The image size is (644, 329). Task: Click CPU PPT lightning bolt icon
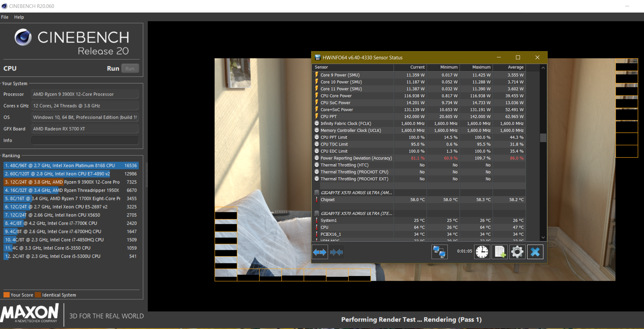pyautogui.click(x=317, y=116)
